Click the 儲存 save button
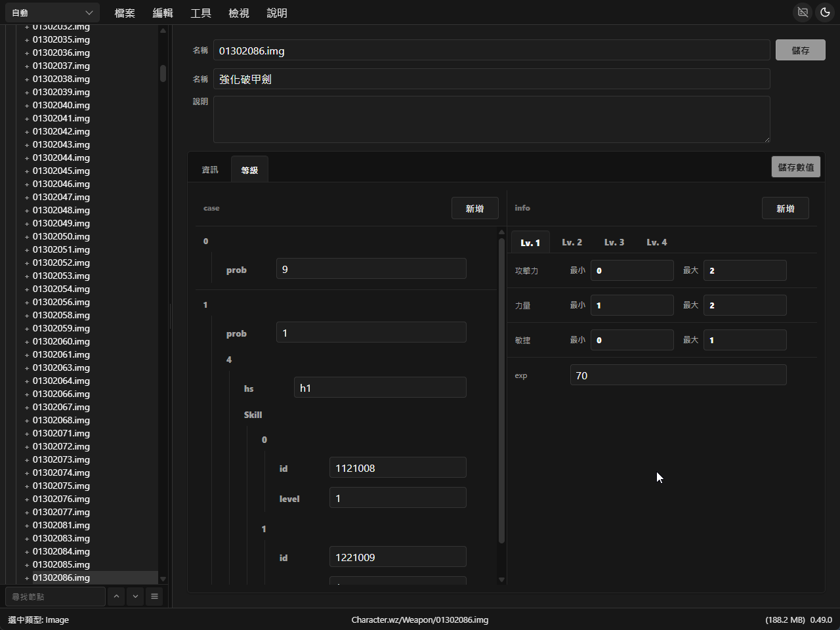 [x=801, y=50]
